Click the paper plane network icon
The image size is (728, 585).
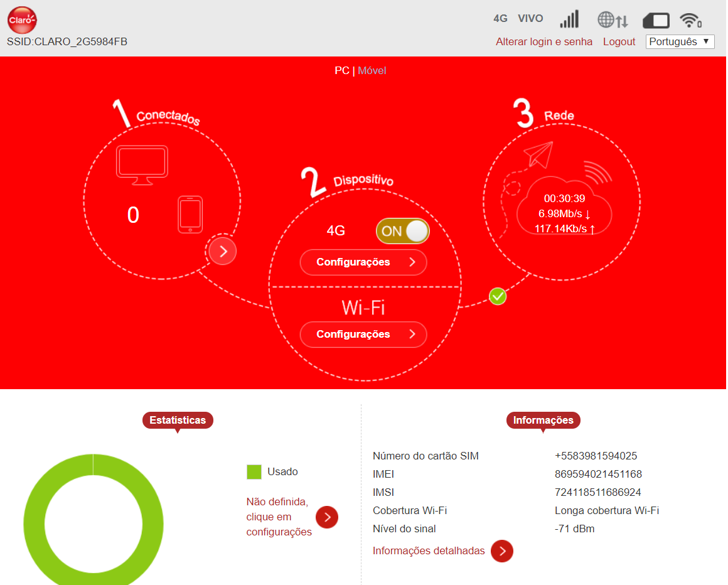pos(538,155)
